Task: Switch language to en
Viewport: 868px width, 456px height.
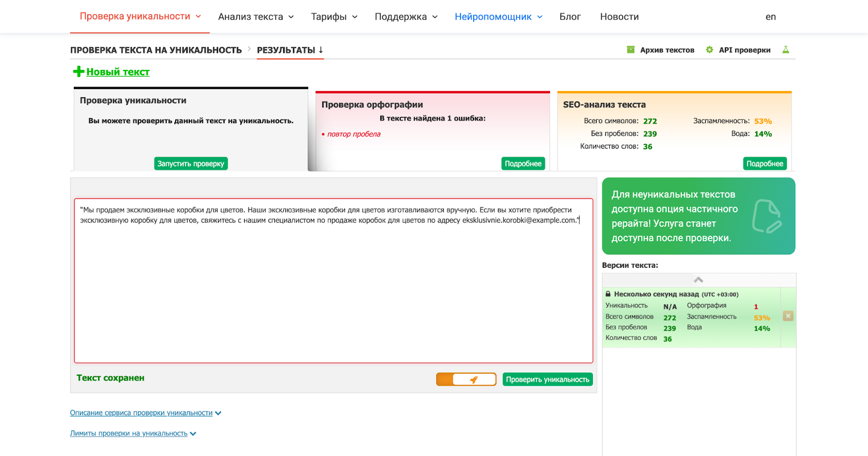Action: tap(770, 17)
